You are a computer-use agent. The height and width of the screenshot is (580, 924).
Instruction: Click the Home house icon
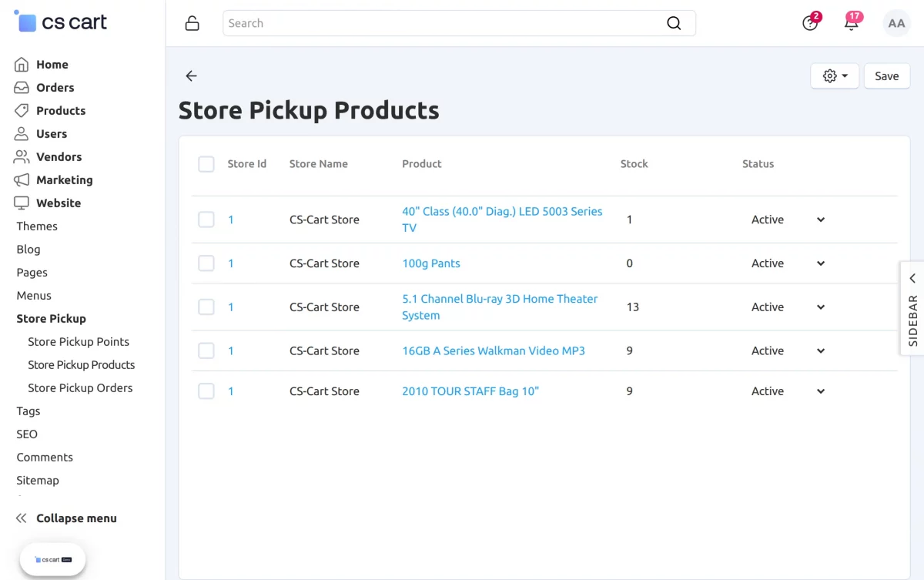click(x=22, y=65)
